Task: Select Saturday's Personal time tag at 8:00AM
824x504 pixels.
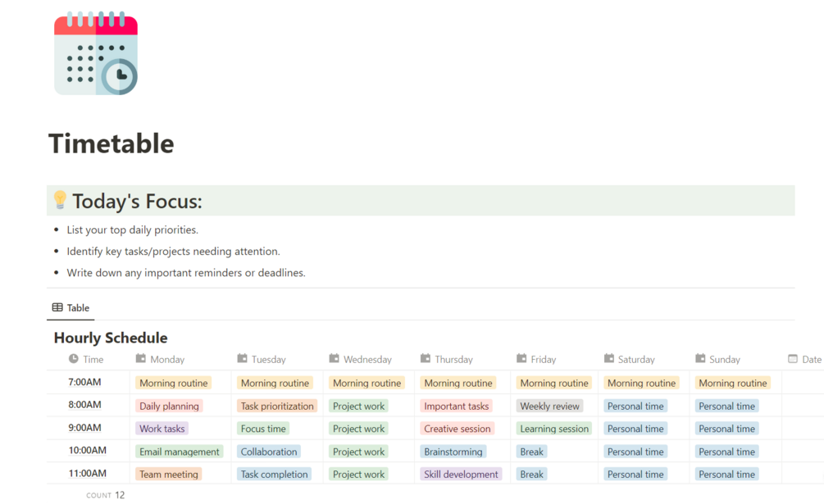Action: (x=636, y=406)
